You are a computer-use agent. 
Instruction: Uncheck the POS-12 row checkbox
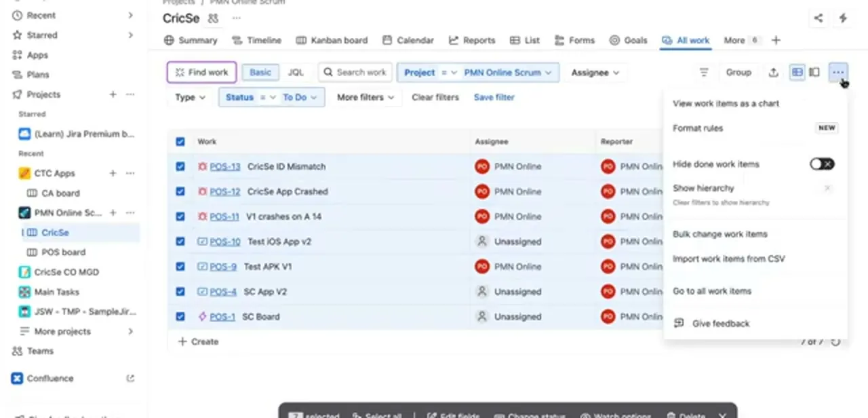180,191
